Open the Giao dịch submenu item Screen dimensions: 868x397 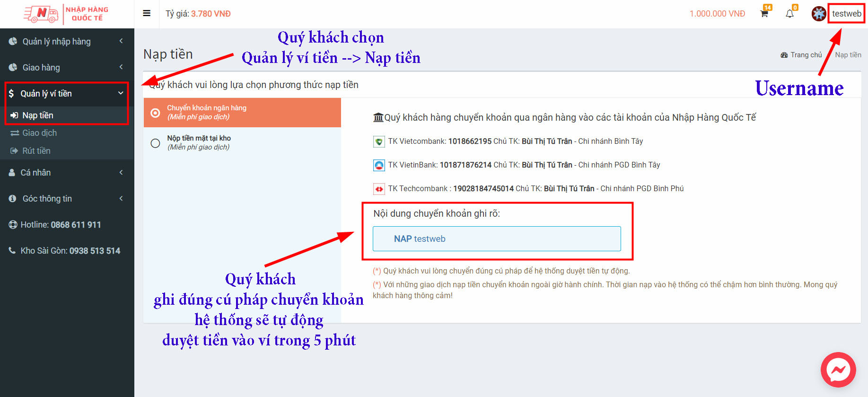click(67, 133)
